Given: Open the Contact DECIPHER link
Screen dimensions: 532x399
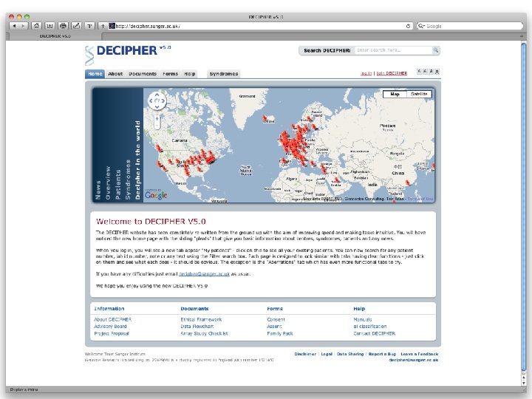Looking at the screenshot, I should point(374,333).
